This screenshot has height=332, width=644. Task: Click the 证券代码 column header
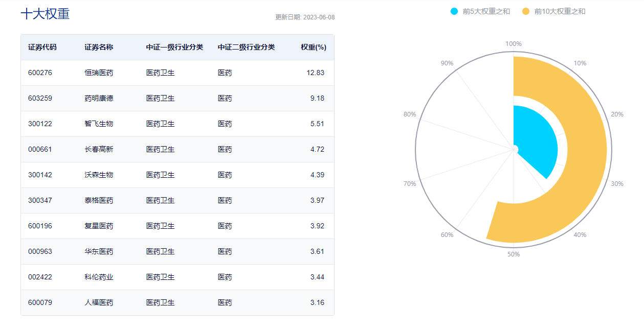click(42, 48)
